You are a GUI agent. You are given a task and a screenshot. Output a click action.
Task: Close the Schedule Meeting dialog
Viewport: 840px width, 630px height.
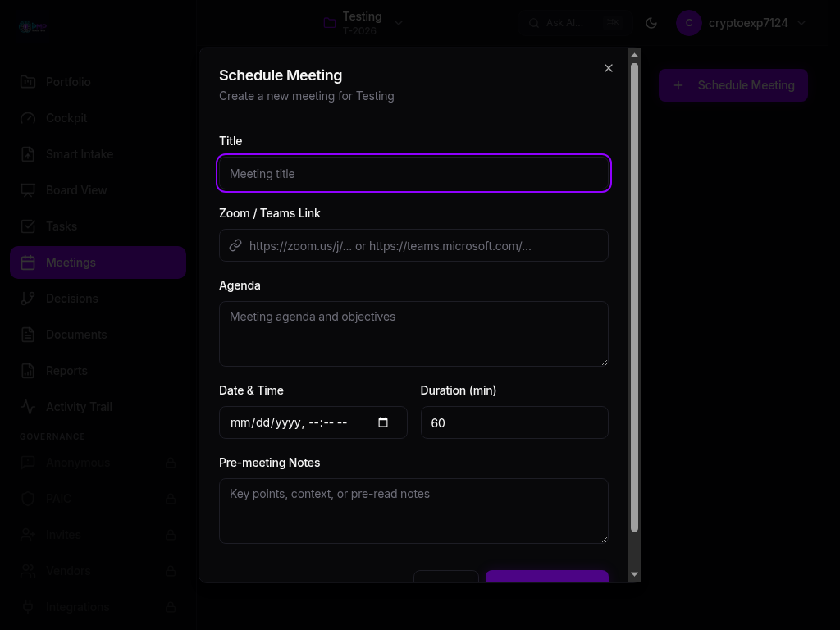click(x=609, y=68)
